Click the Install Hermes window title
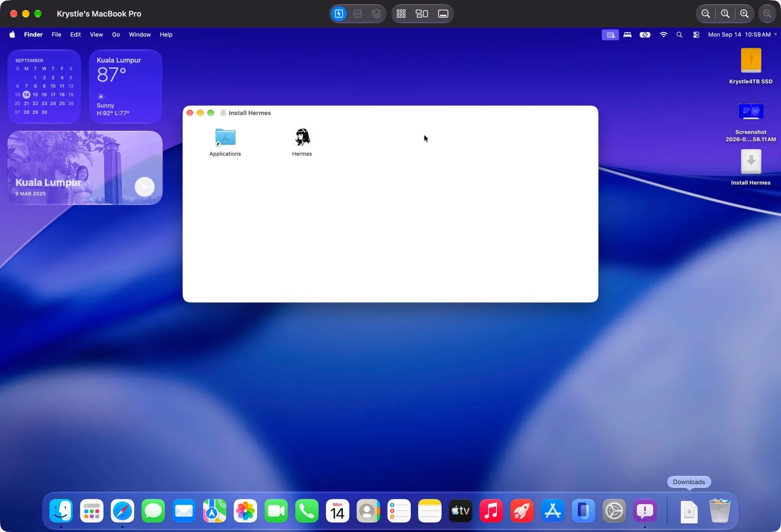The image size is (781, 532). [x=250, y=113]
